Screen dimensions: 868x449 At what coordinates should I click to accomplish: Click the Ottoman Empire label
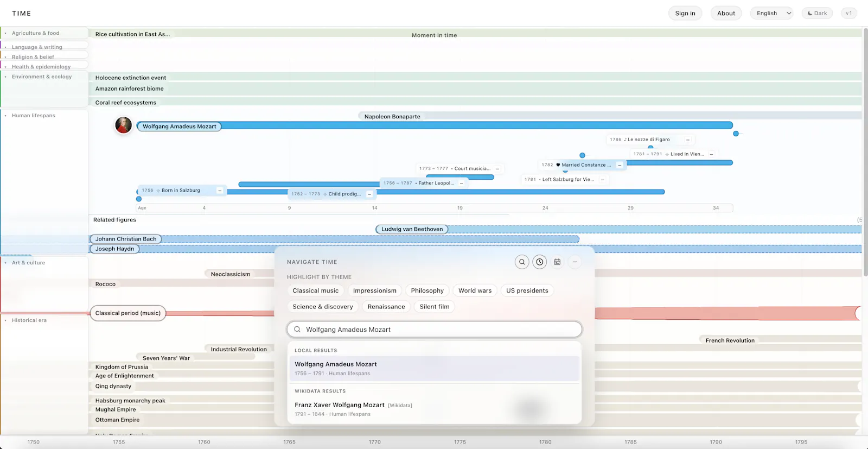[x=117, y=420]
